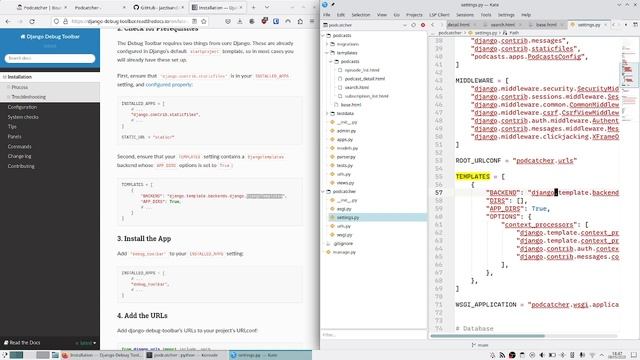The width and height of the screenshot is (640, 360).
Task: Switch to base.html tab in Kate
Action: 546,25
